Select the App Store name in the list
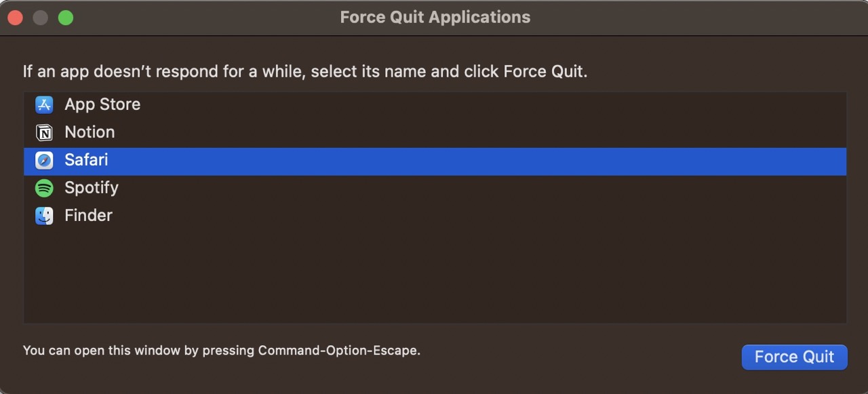Screen dimensions: 868x394 click(102, 104)
